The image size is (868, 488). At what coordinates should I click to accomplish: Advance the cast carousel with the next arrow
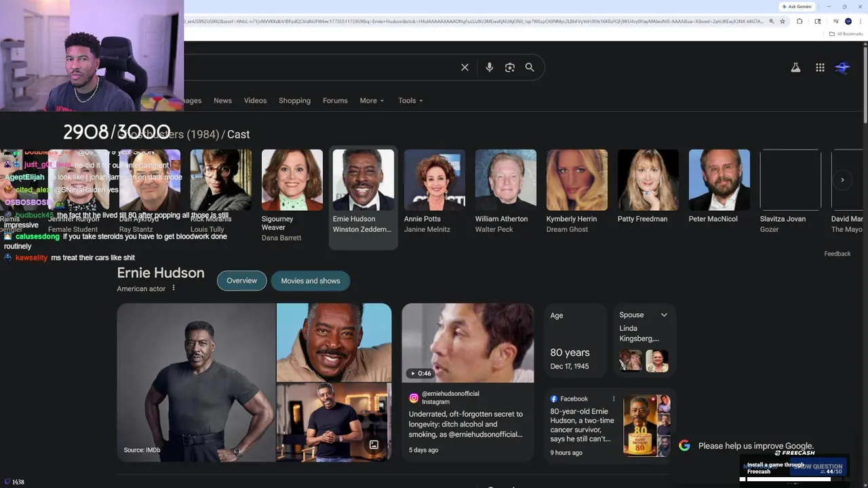[x=842, y=180]
